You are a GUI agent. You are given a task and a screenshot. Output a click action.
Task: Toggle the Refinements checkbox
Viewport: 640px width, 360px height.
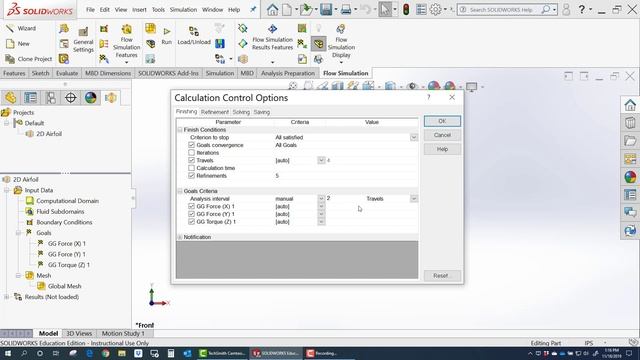coord(191,176)
